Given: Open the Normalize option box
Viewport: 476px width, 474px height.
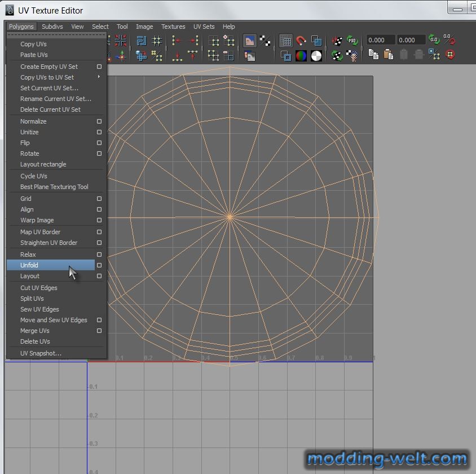Looking at the screenshot, I should click(x=99, y=121).
